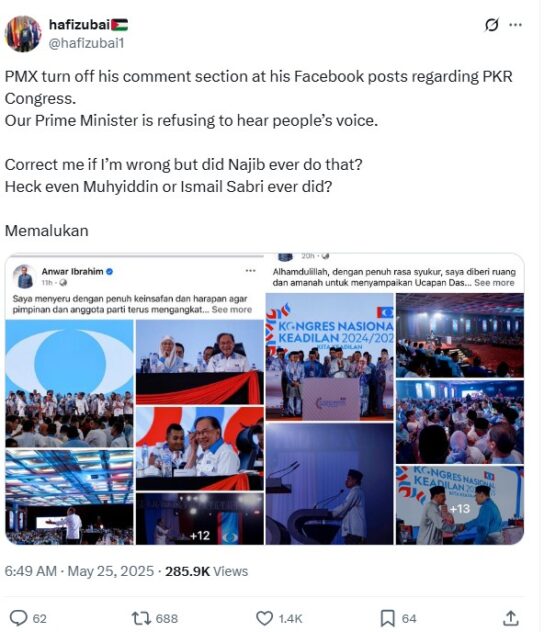Expand See more in Anwar Ibrahim's post
544x632 pixels.
pos(232,310)
